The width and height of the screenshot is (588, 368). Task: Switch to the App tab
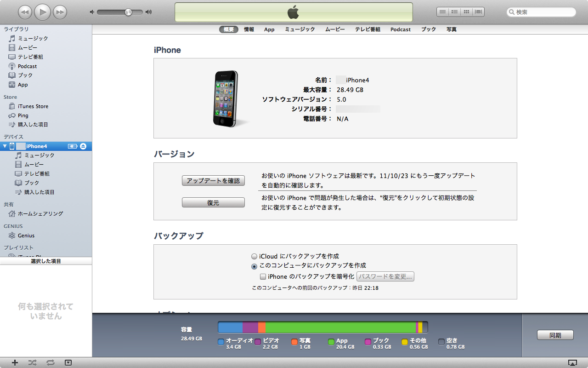click(x=269, y=29)
